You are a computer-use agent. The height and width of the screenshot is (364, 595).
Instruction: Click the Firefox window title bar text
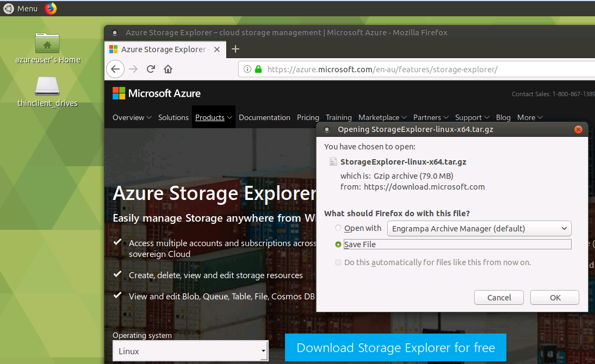[x=287, y=33]
